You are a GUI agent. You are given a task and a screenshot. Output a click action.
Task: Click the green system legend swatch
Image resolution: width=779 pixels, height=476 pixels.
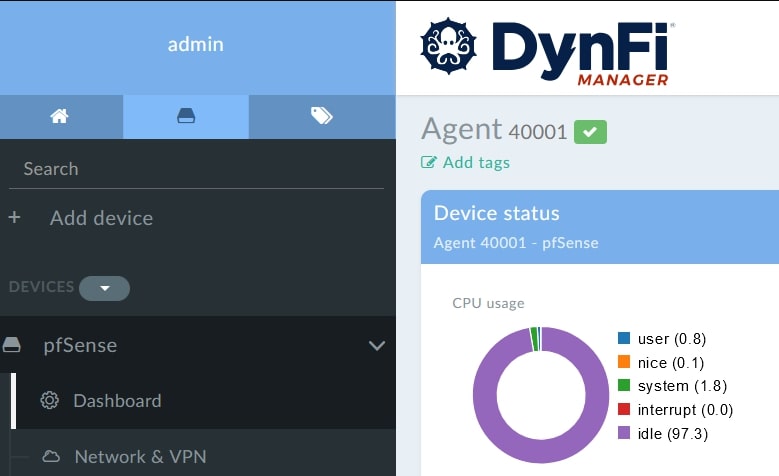(624, 385)
